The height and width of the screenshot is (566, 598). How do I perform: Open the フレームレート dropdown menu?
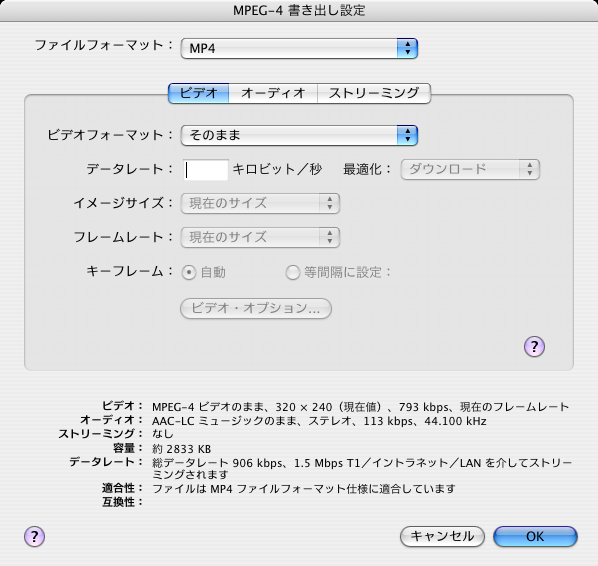[x=260, y=237]
